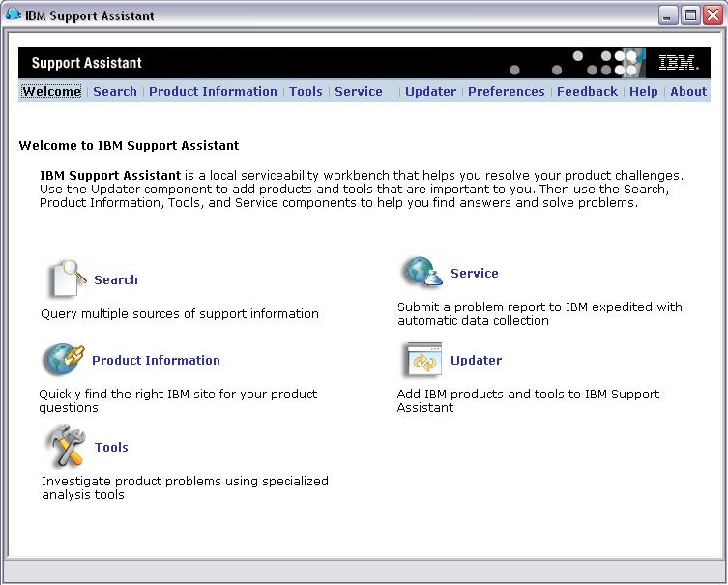Switch to the Product Information tab
Image resolution: width=728 pixels, height=585 pixels.
[x=213, y=92]
